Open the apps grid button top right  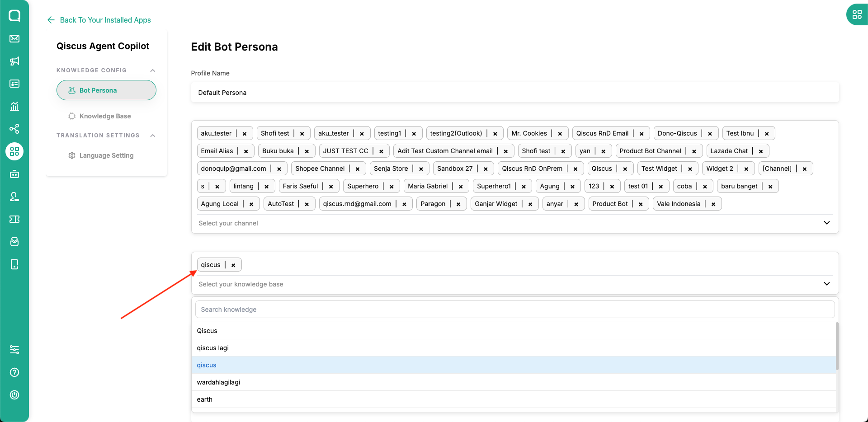pos(857,14)
